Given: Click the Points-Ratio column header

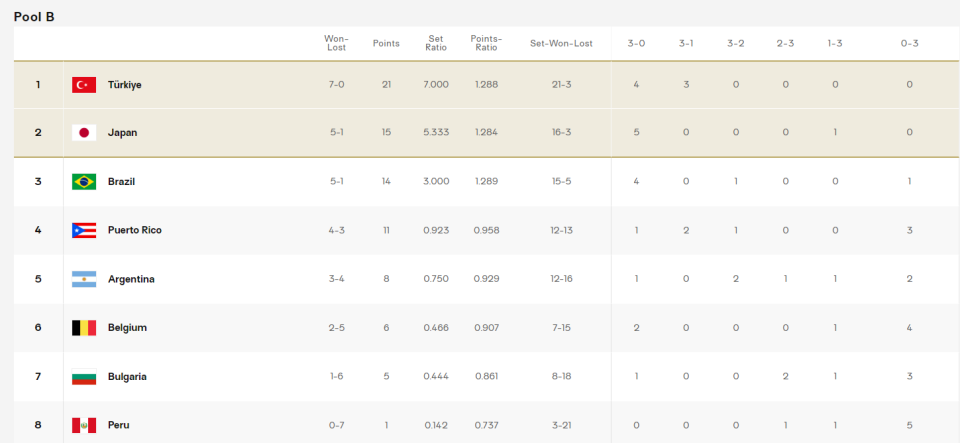Looking at the screenshot, I should coord(486,43).
